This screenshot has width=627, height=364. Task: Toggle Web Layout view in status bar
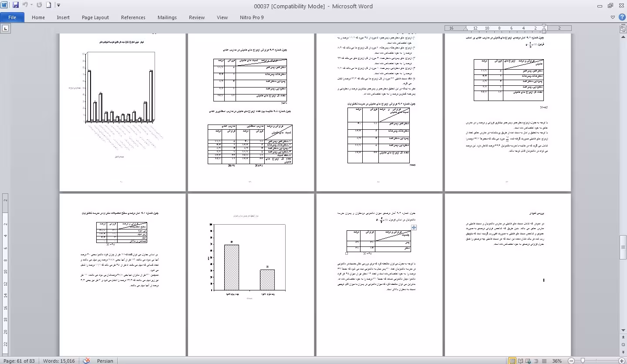point(527,361)
